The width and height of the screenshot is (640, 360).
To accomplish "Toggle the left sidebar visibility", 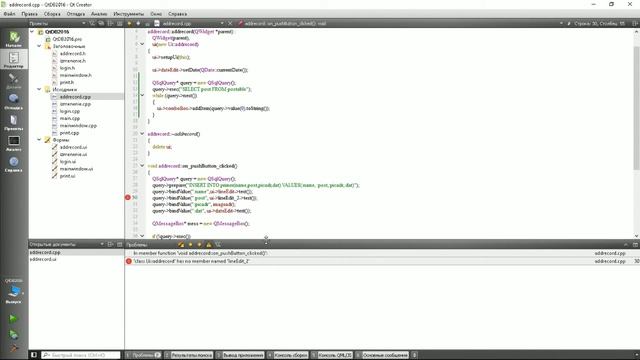I will click(34, 355).
